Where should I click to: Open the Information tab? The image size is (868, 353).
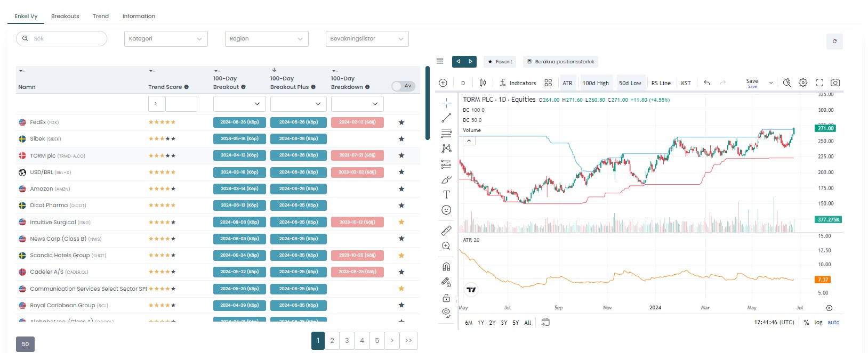pos(139,17)
